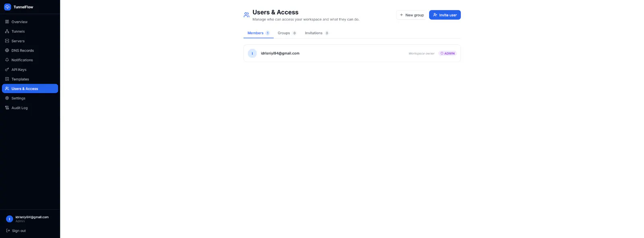The height and width of the screenshot is (238, 644).
Task: Click the Members count badge '1'
Action: (x=267, y=33)
